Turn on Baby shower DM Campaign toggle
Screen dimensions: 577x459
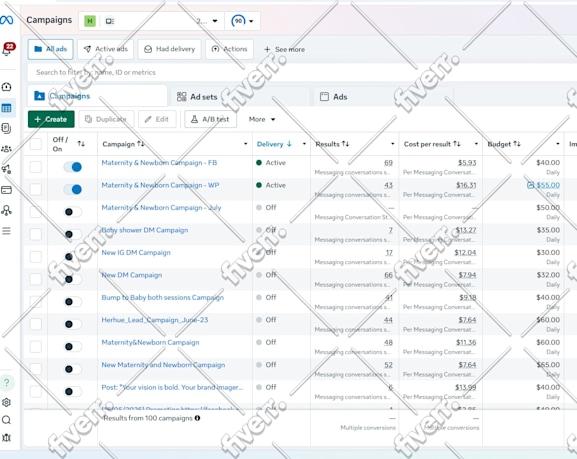click(x=72, y=234)
